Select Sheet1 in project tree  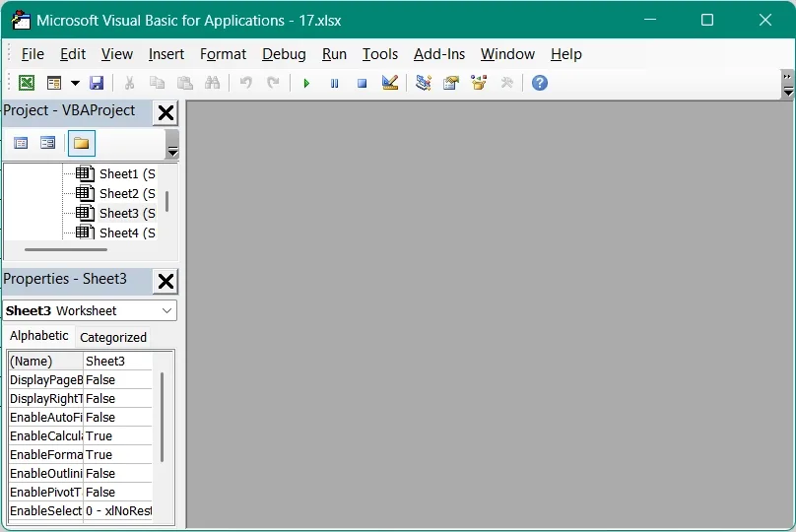pyautogui.click(x=127, y=174)
